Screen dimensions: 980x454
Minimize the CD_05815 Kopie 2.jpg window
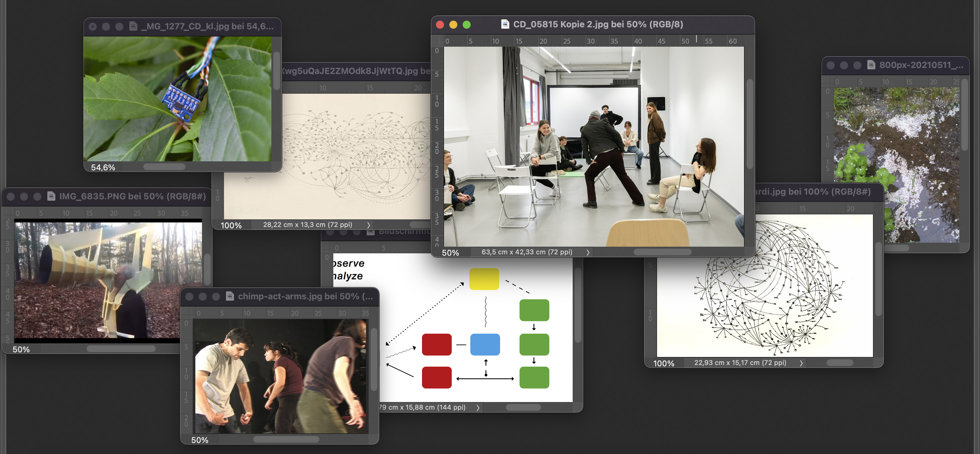pyautogui.click(x=453, y=25)
